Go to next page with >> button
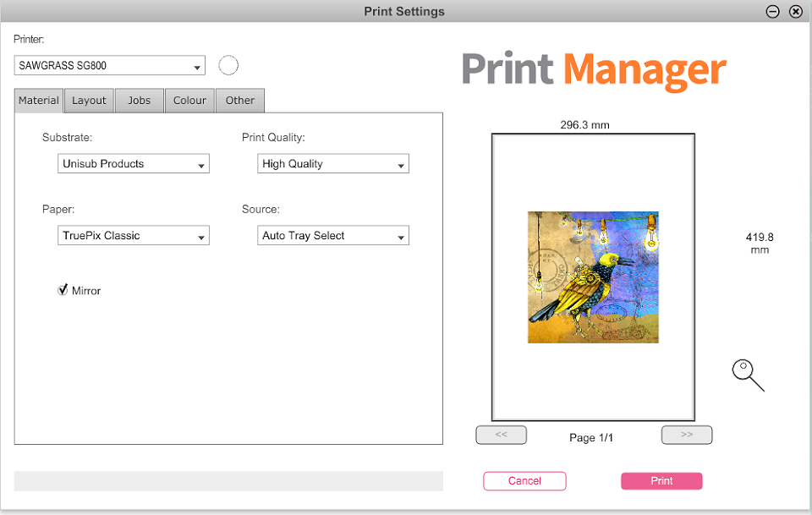This screenshot has height=515, width=812. (x=687, y=435)
